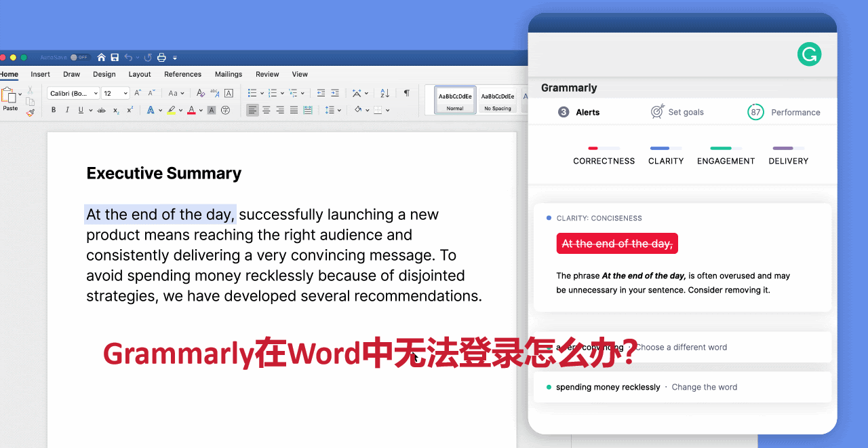Click Decrease Indent icon
The width and height of the screenshot is (868, 448).
321,93
